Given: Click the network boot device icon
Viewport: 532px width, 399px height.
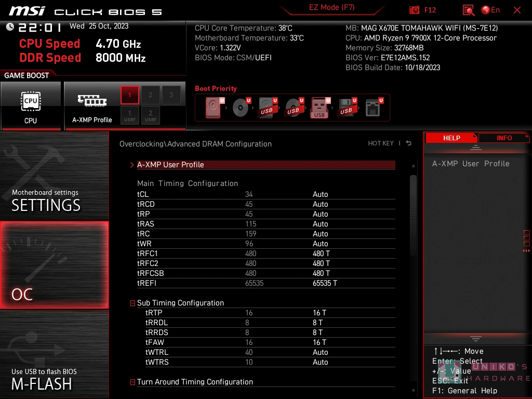Looking at the screenshot, I should tap(373, 108).
